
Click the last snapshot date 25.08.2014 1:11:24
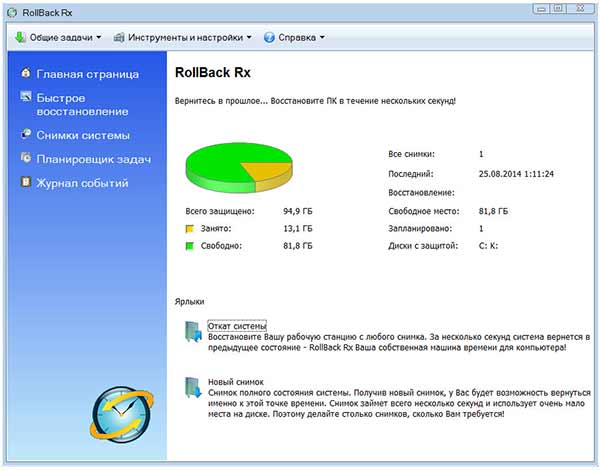tap(516, 174)
